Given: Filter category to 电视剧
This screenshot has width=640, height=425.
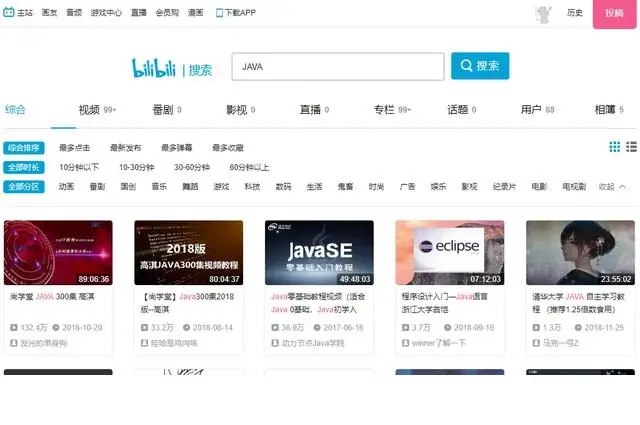Looking at the screenshot, I should point(574,187).
